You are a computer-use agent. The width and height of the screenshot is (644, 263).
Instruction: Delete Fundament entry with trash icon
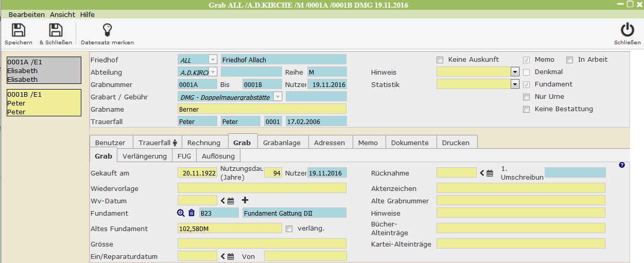coord(192,213)
